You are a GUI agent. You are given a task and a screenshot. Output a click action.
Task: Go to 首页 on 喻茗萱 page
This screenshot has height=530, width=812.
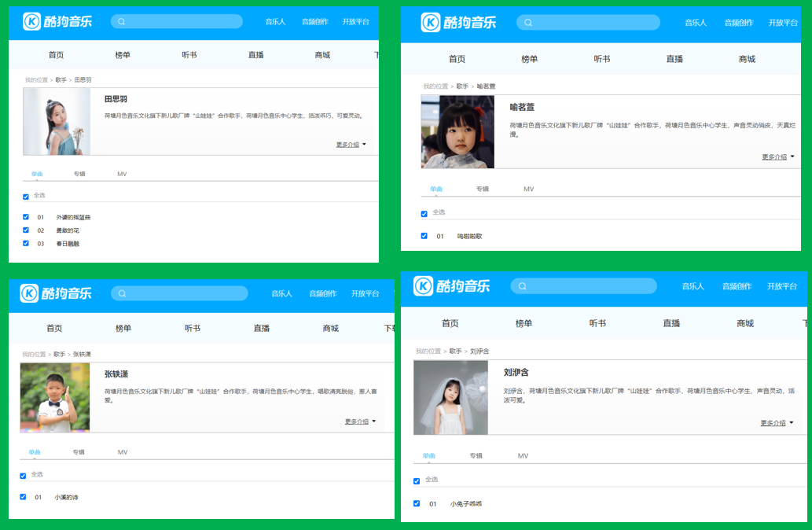[x=457, y=59]
